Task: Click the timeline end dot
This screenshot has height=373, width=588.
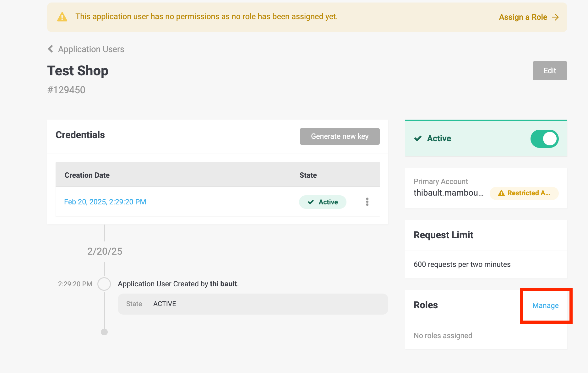Action: [x=104, y=332]
